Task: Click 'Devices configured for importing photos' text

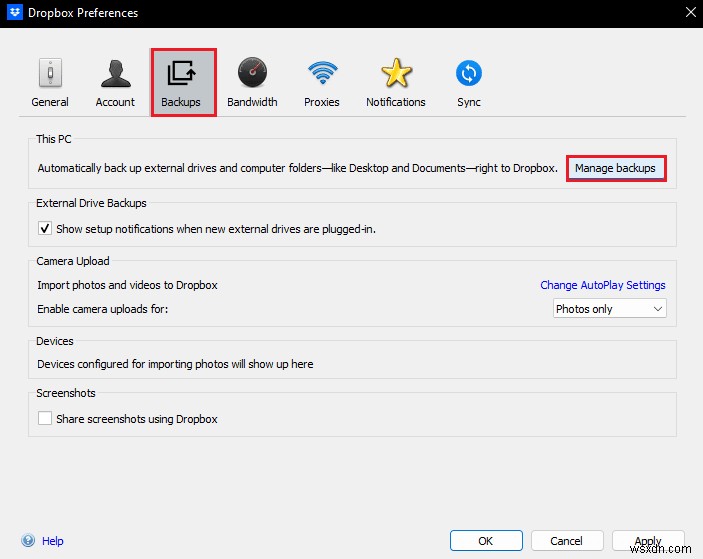Action: [x=175, y=364]
